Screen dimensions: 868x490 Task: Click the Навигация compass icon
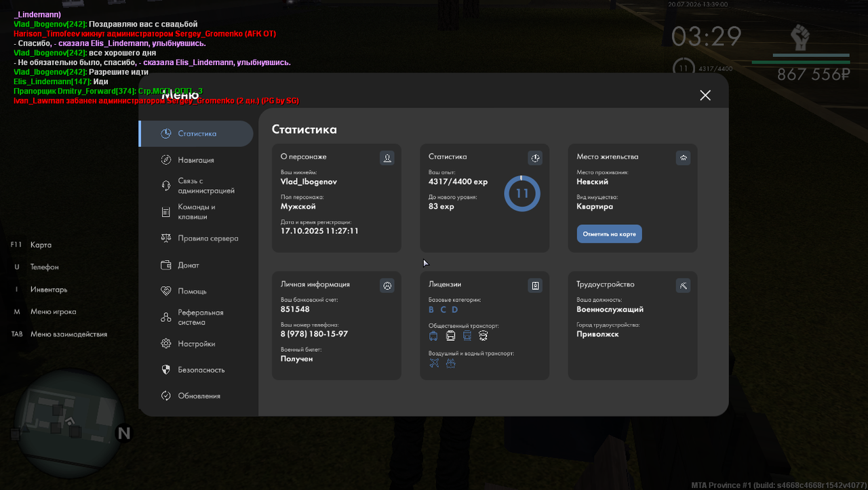(x=165, y=160)
